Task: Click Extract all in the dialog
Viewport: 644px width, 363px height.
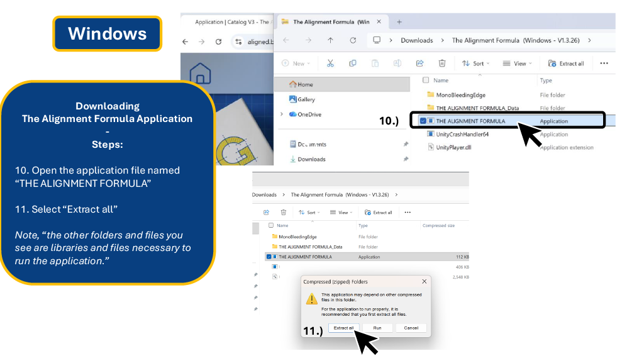Action: coord(343,328)
